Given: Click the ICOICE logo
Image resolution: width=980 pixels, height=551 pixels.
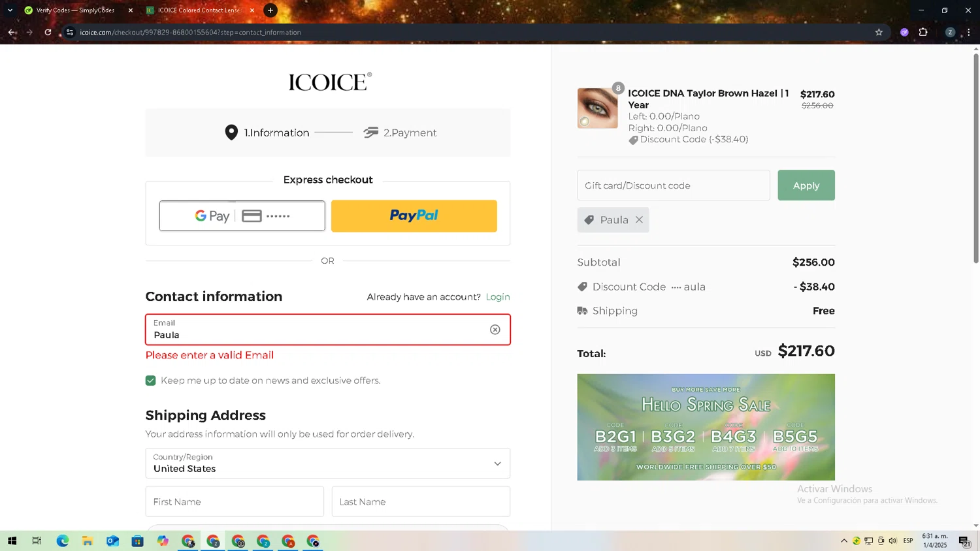Looking at the screenshot, I should [330, 82].
